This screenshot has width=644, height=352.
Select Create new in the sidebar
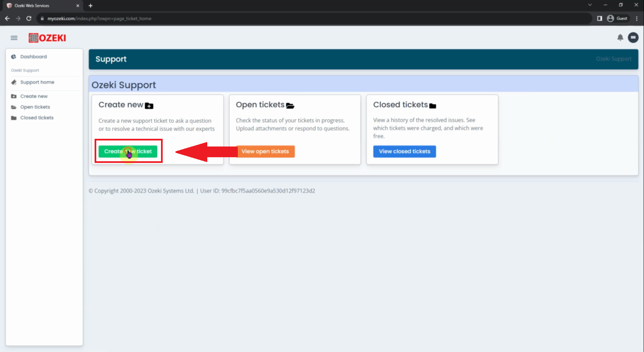click(34, 96)
